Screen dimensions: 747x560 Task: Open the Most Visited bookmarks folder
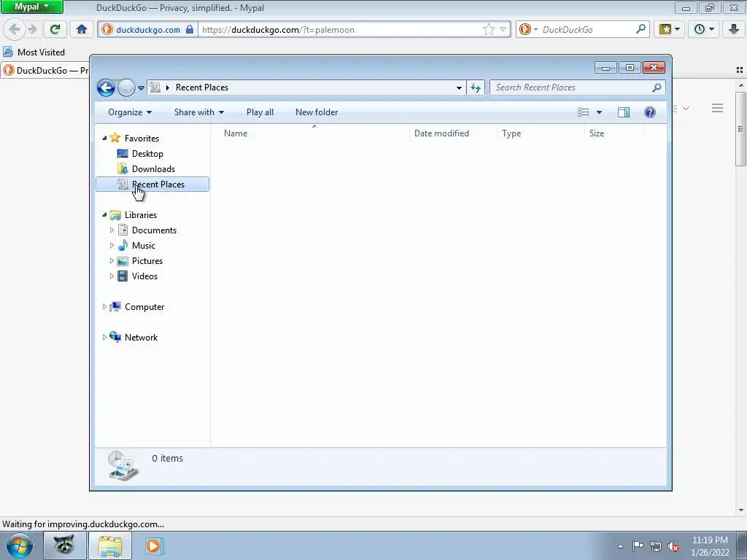tap(34, 52)
